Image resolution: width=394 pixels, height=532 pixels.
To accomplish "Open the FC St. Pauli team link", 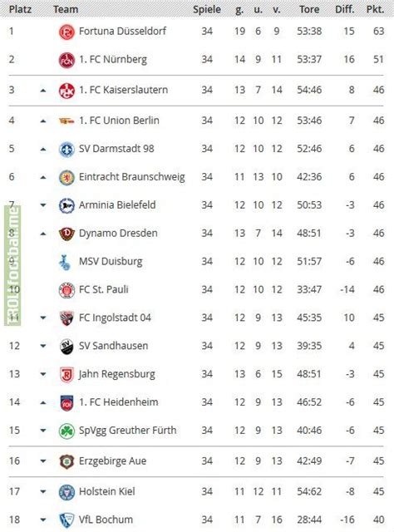I will [x=104, y=289].
